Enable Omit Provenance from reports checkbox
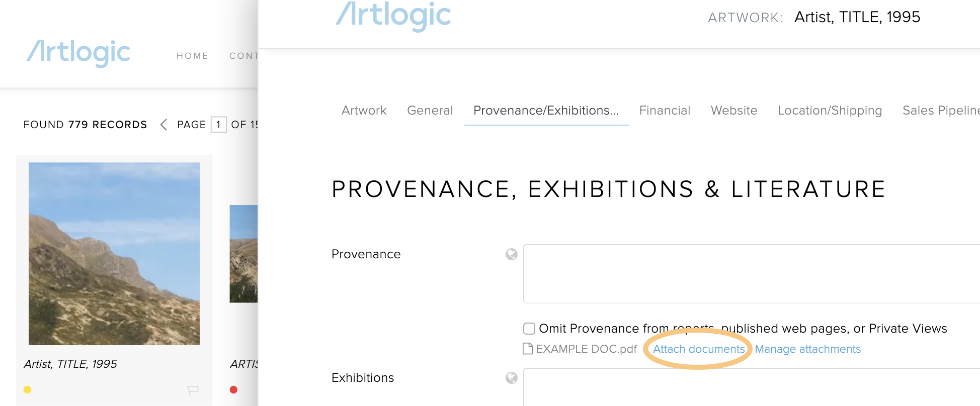Viewport: 980px width, 406px height. [529, 329]
